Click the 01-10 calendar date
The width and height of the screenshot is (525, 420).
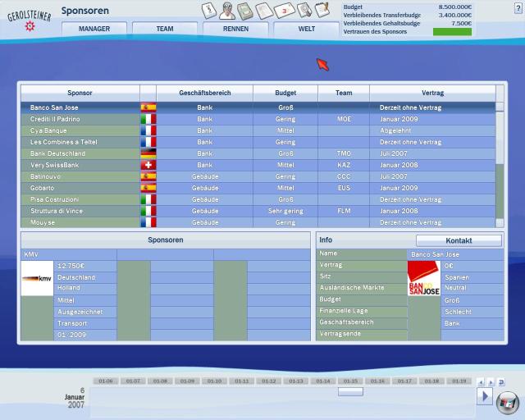tap(214, 381)
